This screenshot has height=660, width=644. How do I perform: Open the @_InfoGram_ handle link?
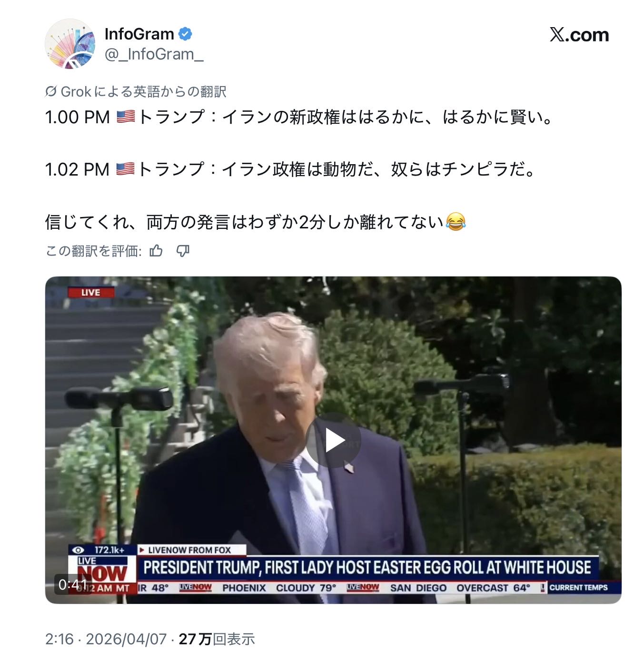point(154,54)
